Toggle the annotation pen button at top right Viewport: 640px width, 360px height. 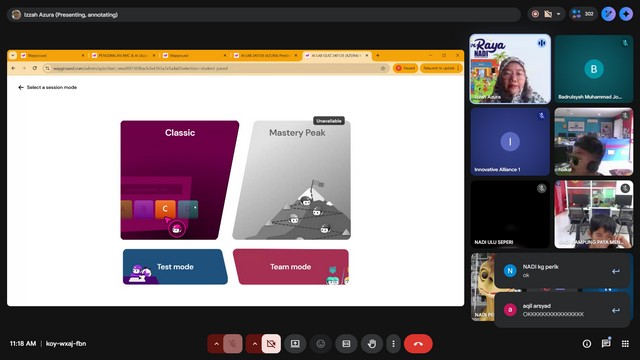tap(608, 14)
